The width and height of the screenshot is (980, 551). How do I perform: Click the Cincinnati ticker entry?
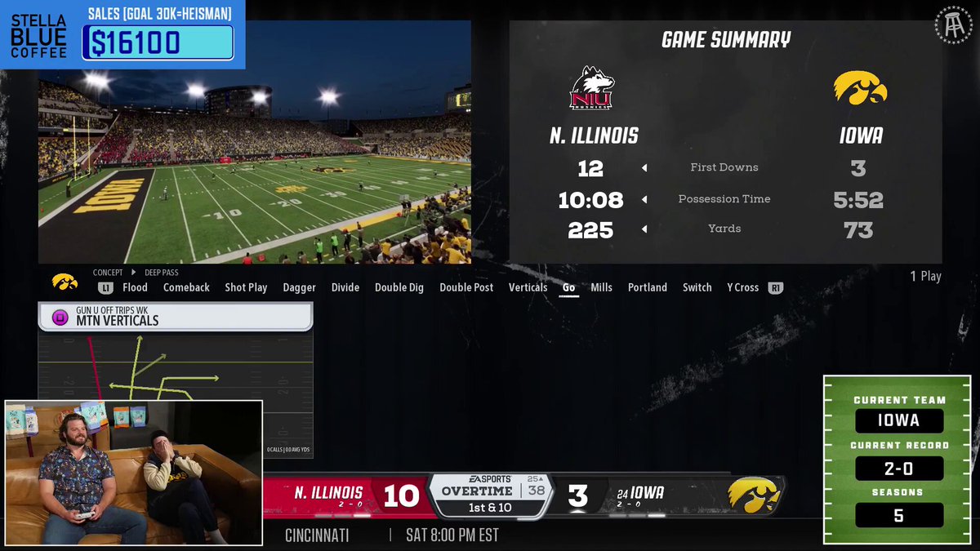click(317, 535)
